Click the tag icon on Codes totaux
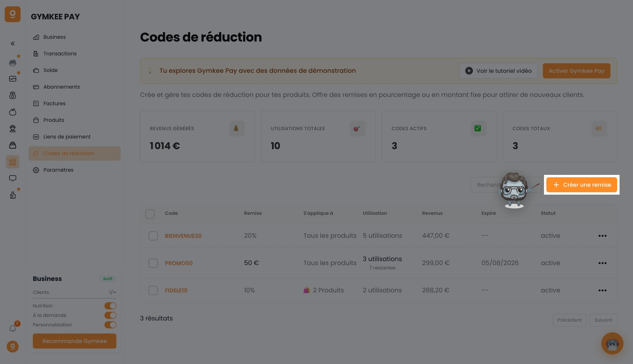The image size is (633, 364). 599,128
